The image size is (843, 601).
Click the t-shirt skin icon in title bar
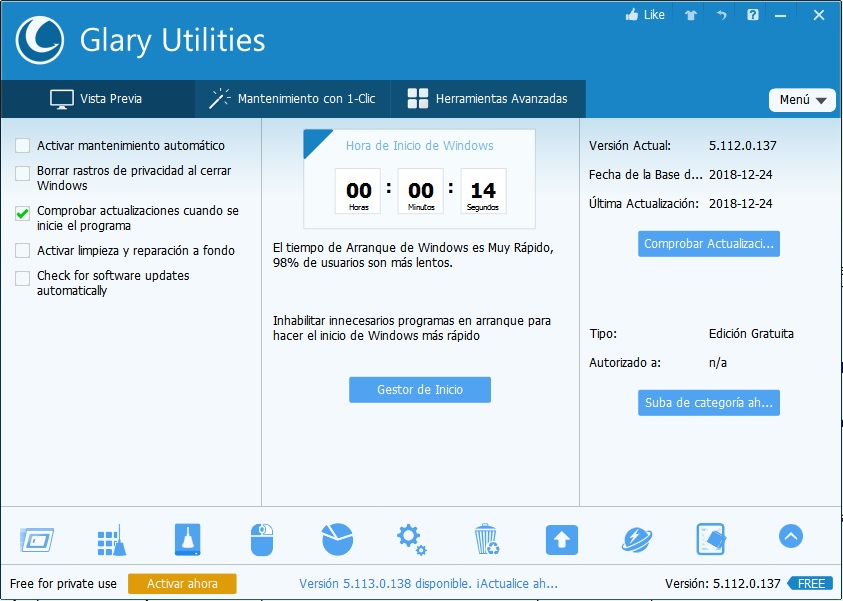(x=689, y=15)
